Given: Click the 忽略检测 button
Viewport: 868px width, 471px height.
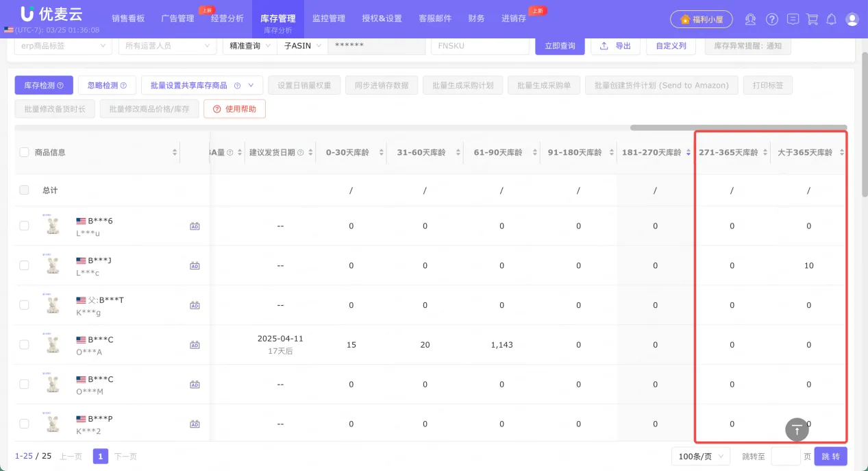Looking at the screenshot, I should point(107,86).
